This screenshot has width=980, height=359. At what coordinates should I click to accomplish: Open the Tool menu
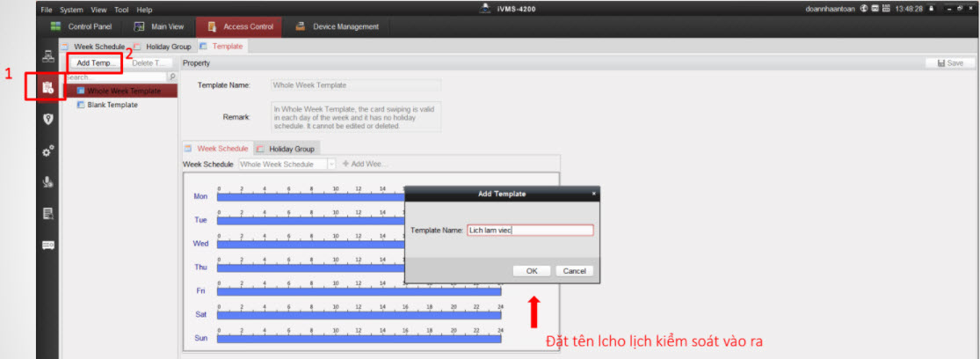coord(121,9)
